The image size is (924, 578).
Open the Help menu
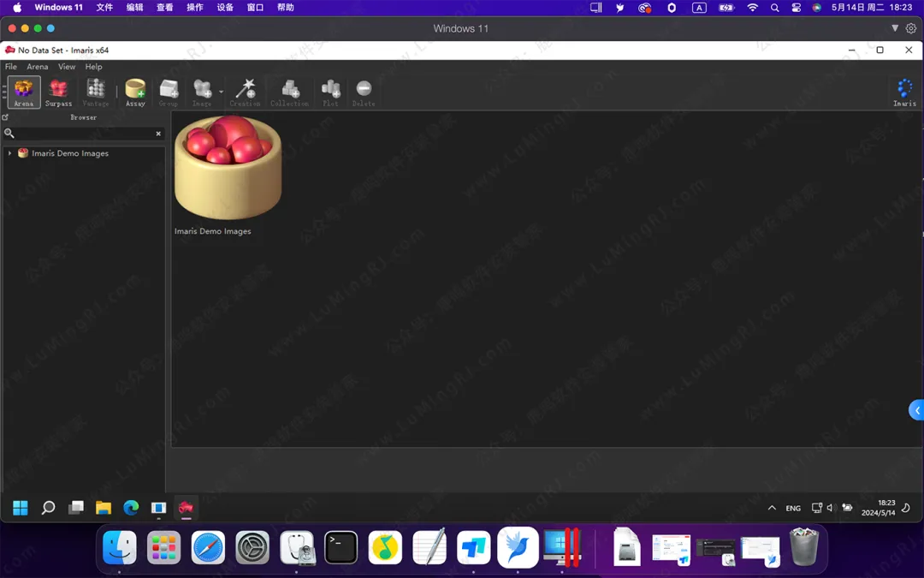click(x=93, y=67)
